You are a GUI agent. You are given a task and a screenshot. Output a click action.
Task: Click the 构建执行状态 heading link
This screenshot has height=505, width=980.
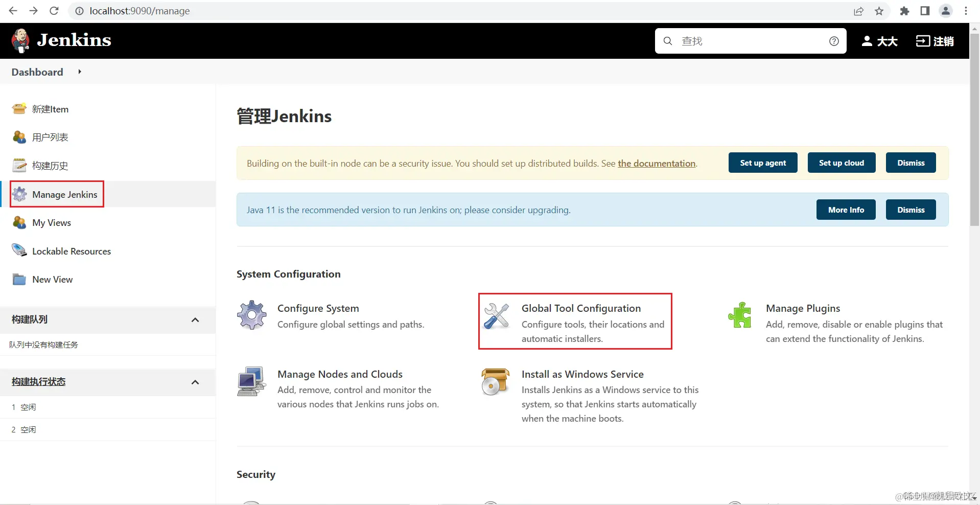(x=38, y=382)
